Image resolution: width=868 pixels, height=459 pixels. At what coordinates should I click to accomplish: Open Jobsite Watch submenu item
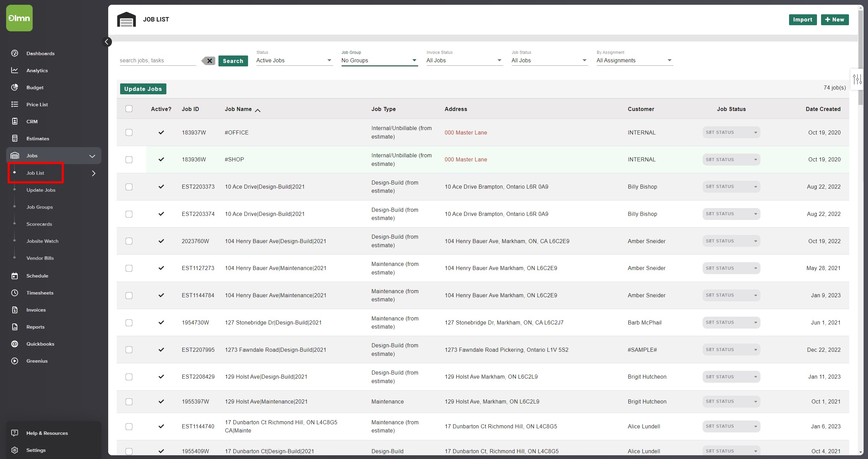pos(43,241)
